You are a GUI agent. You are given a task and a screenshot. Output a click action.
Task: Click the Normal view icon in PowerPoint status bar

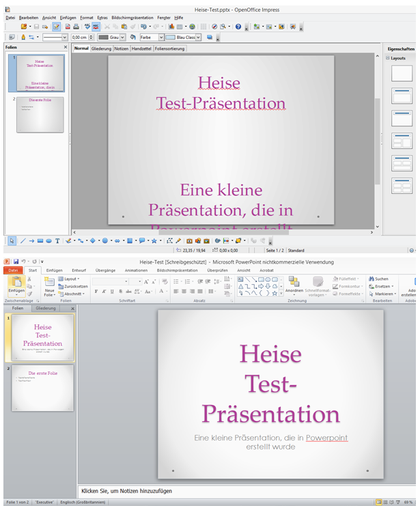(379, 502)
